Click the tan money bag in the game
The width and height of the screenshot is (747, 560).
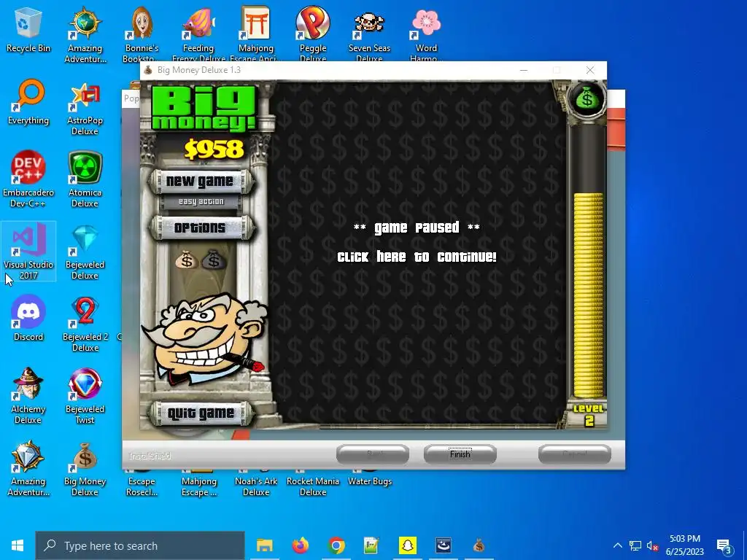pyautogui.click(x=187, y=260)
